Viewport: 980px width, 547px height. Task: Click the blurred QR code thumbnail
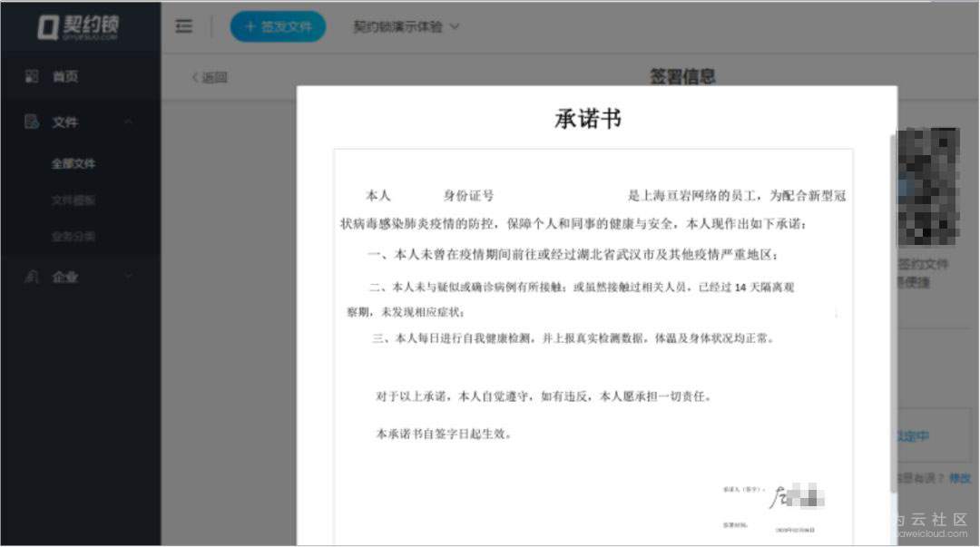click(x=929, y=186)
